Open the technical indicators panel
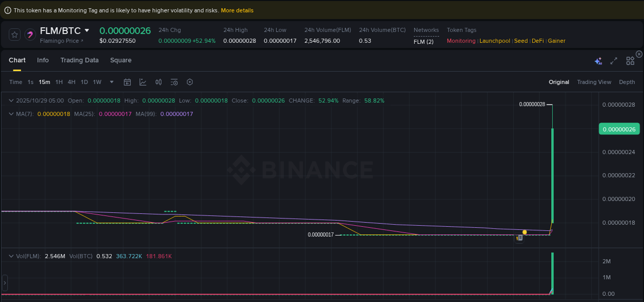 click(x=158, y=82)
